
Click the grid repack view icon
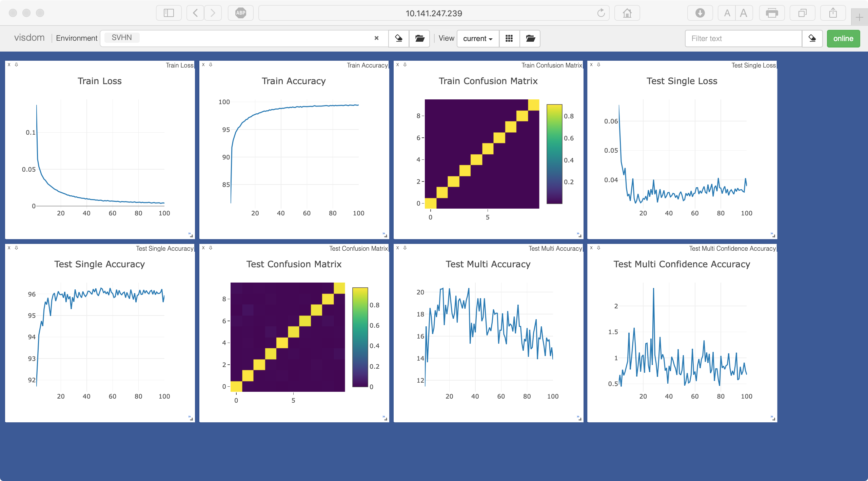(509, 38)
